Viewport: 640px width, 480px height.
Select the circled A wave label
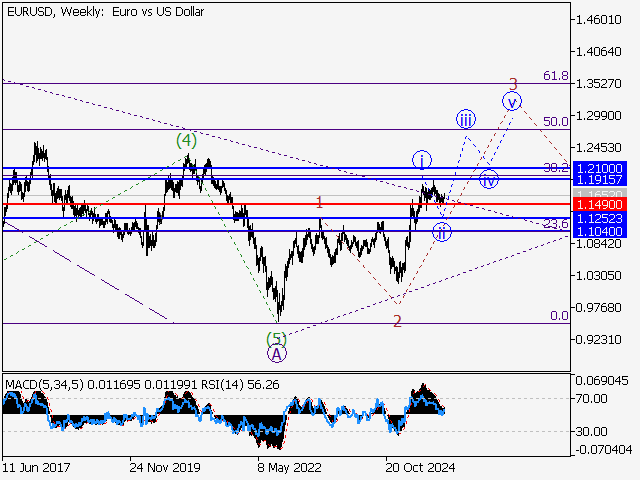click(277, 353)
